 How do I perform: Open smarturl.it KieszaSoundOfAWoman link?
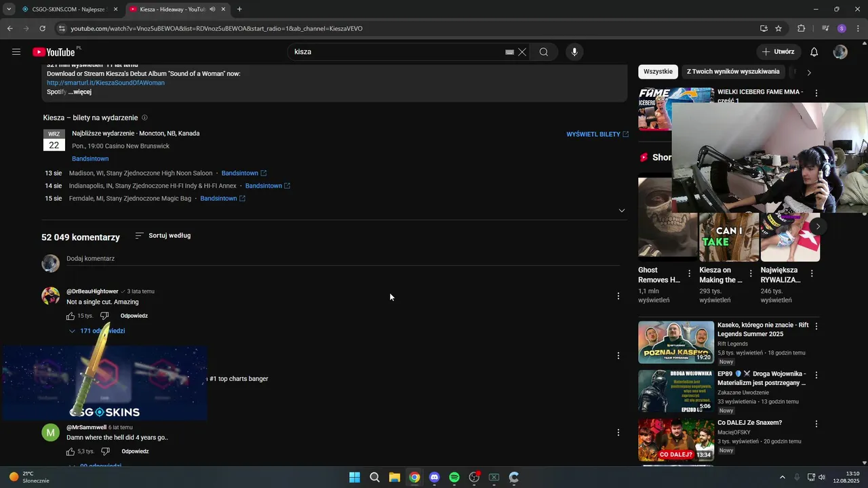point(106,83)
